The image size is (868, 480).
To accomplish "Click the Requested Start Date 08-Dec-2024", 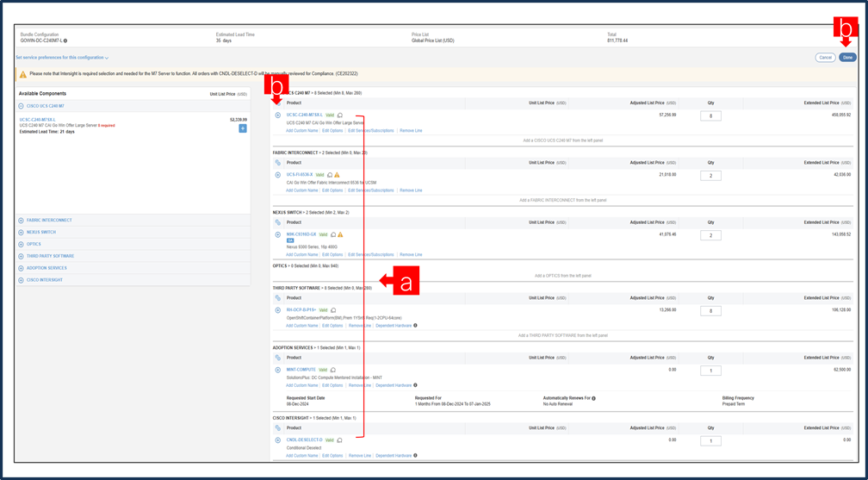I will click(297, 404).
